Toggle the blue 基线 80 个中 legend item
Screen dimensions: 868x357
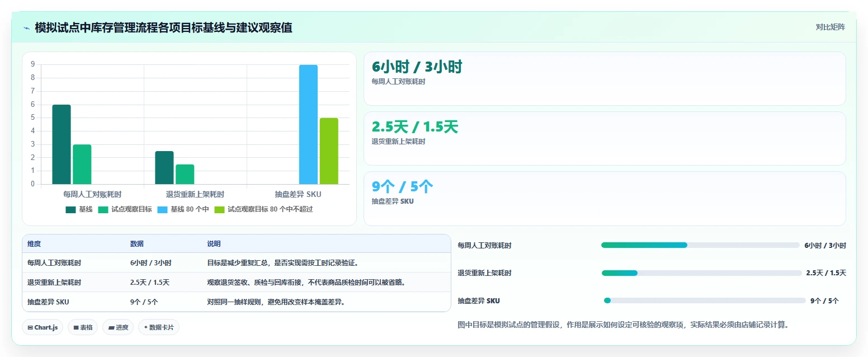pyautogui.click(x=183, y=209)
